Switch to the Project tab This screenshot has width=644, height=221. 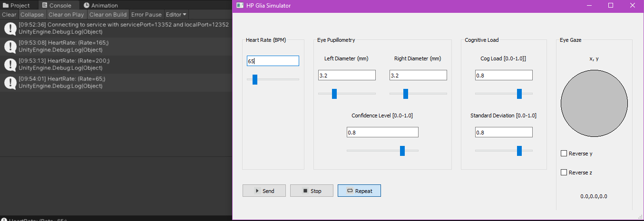tap(16, 6)
